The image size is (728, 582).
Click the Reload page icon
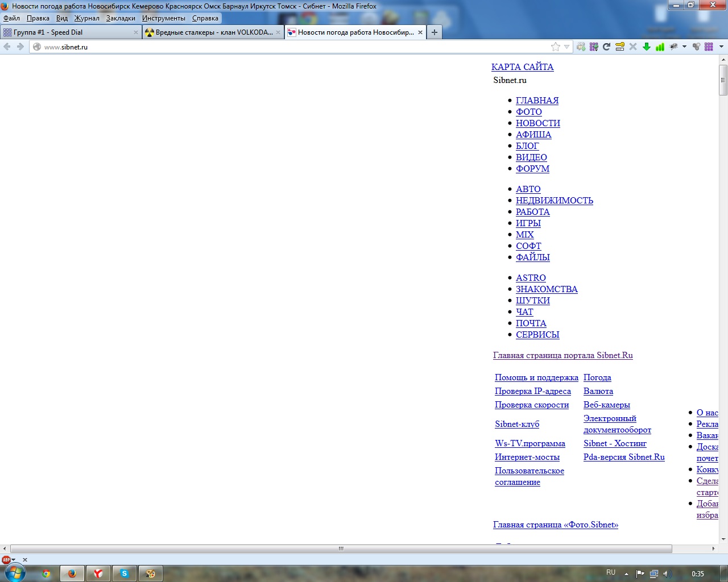(x=606, y=47)
